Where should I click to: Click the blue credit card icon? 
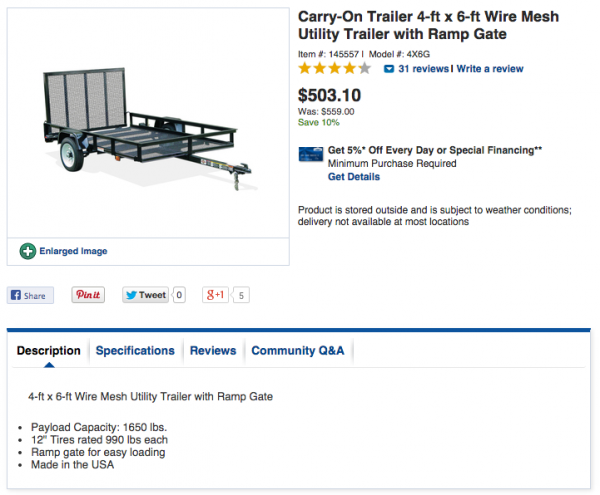point(310,153)
